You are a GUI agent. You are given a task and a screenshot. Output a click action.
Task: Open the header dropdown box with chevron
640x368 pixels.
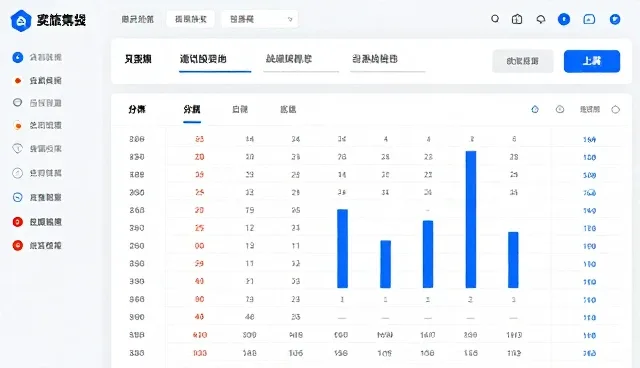point(260,19)
